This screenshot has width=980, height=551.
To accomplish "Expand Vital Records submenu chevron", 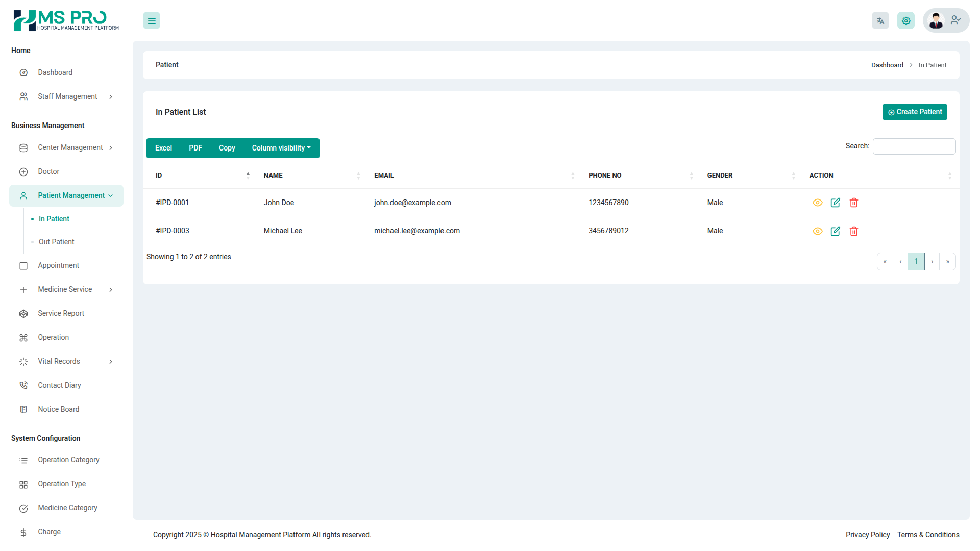I will coord(111,362).
